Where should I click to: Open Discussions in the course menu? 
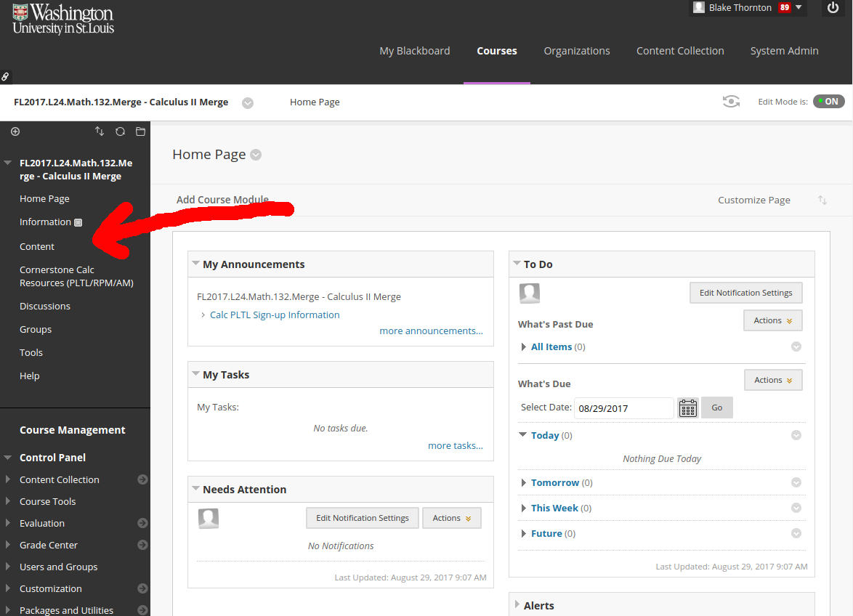coord(45,306)
